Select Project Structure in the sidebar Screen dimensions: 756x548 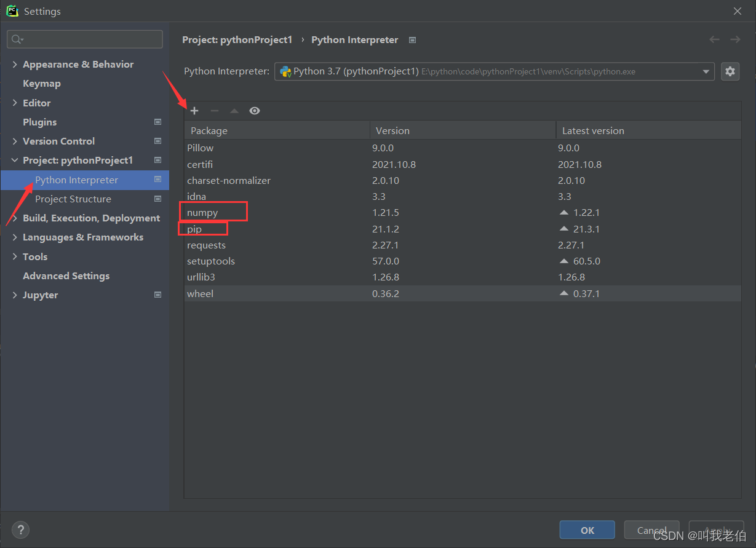[73, 199]
